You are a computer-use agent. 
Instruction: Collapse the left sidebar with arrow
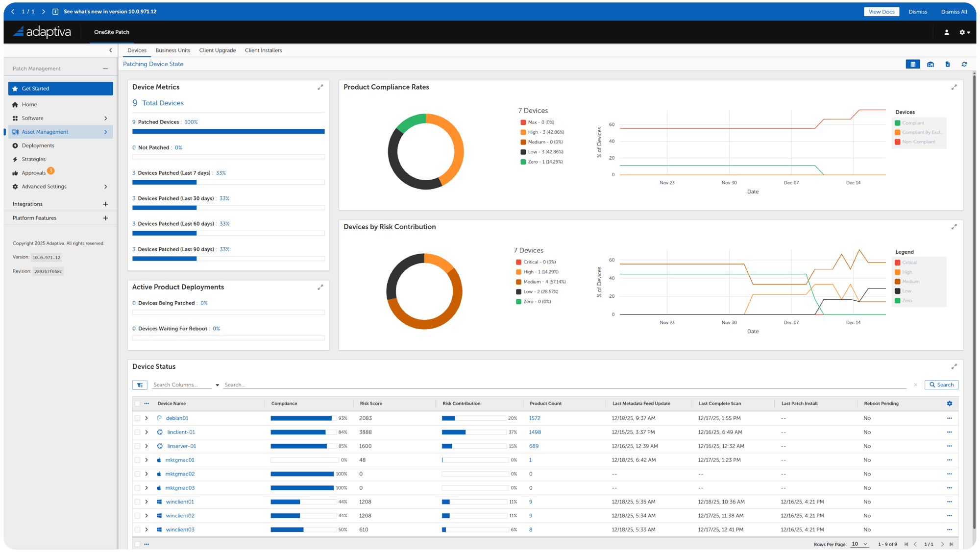tap(110, 50)
